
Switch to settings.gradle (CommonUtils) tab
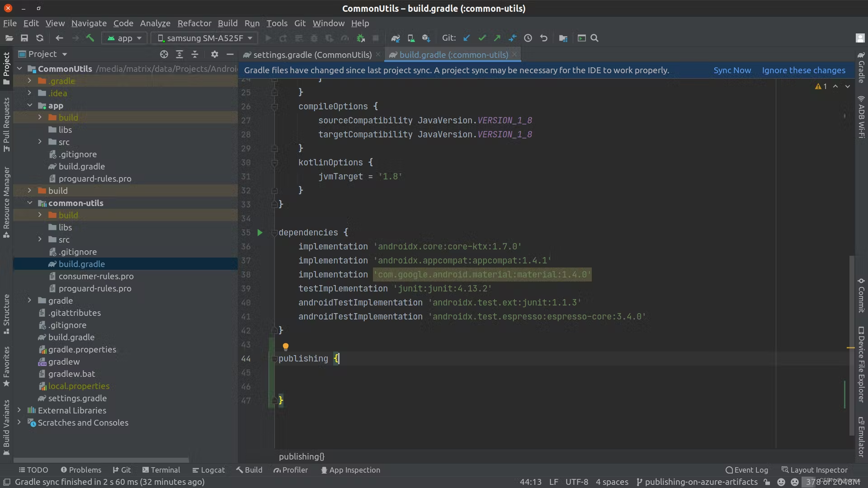pos(312,55)
